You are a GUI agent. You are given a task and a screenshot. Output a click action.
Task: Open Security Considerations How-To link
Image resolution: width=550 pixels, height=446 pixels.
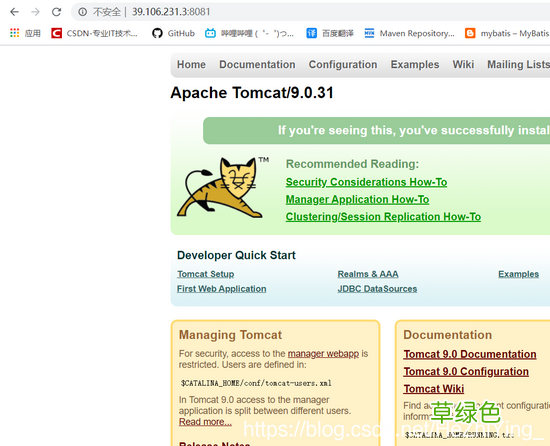366,182
